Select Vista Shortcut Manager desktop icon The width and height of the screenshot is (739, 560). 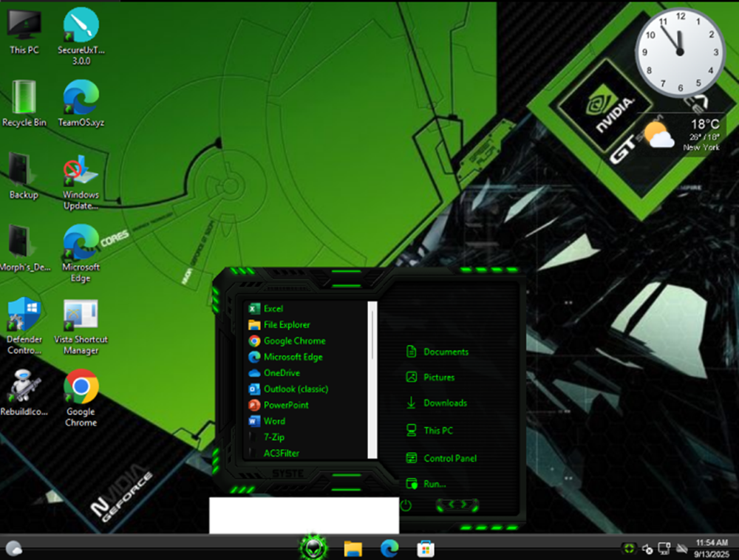tap(81, 327)
